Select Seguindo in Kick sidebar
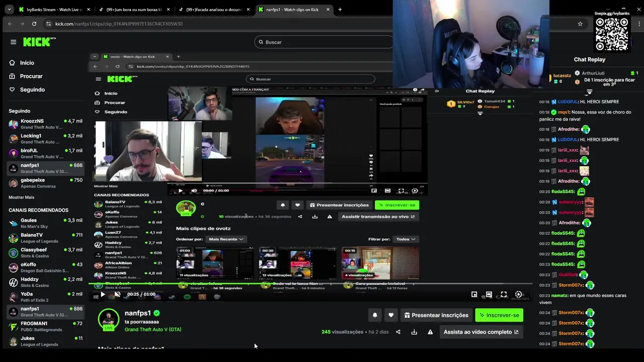Screen dimensions: 644x362 click(32, 89)
